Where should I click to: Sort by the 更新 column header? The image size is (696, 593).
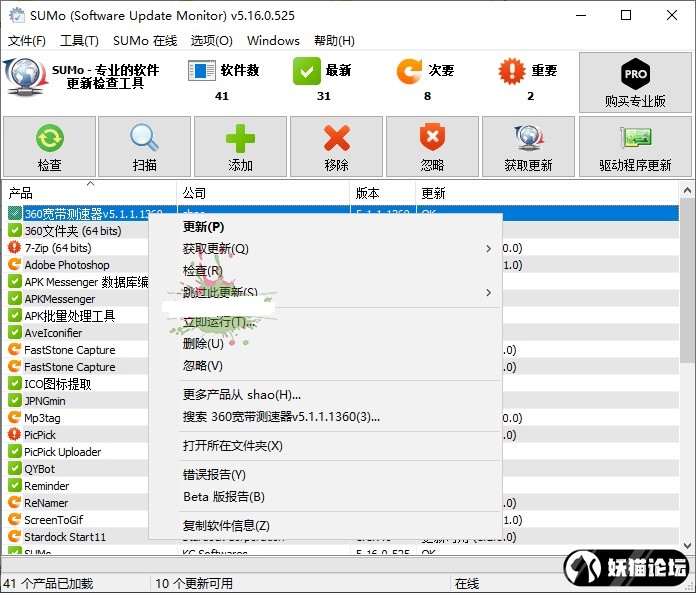(547, 193)
